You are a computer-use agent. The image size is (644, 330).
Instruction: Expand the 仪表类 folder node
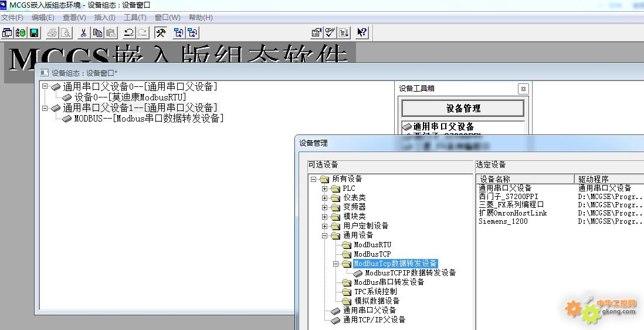(324, 198)
